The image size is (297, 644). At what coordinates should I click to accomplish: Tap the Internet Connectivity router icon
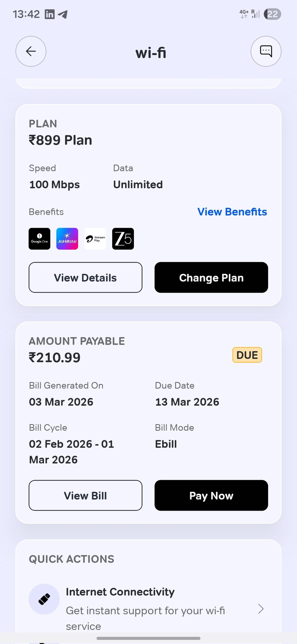44,599
